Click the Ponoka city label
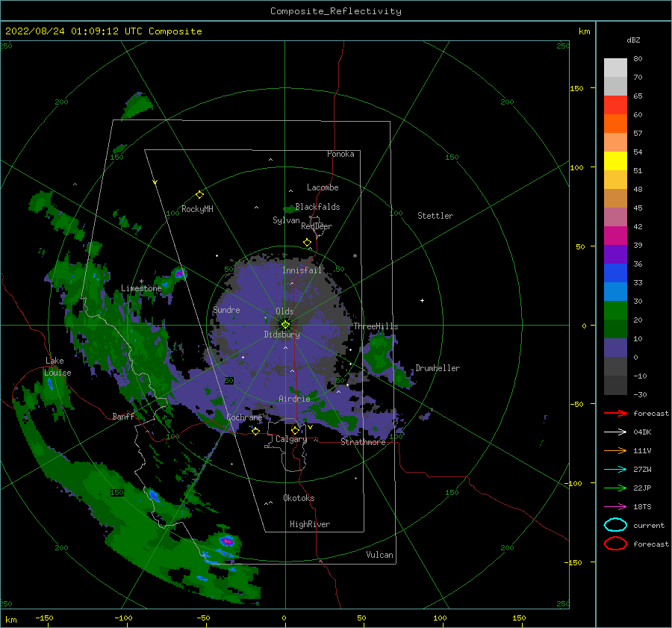The height and width of the screenshot is (628, 672). point(340,155)
